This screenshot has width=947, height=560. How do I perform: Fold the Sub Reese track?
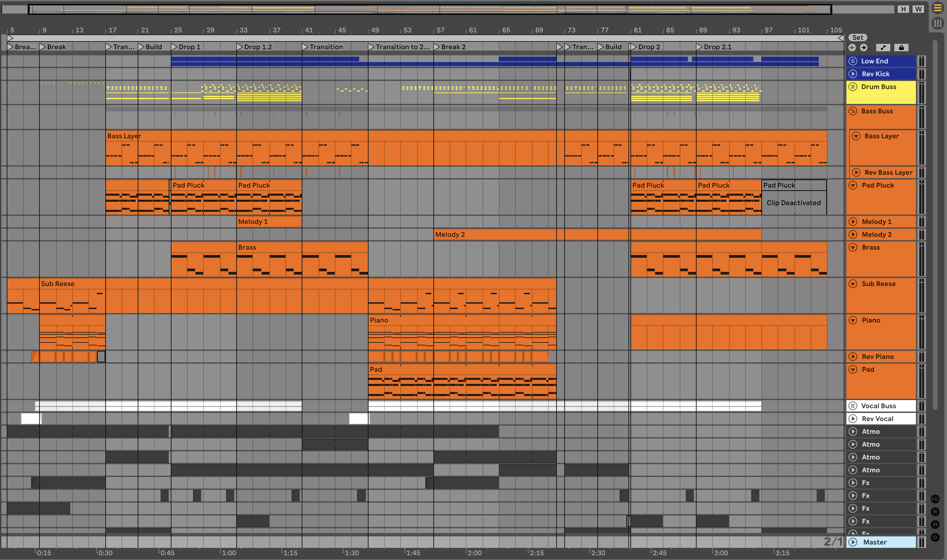pyautogui.click(x=853, y=284)
